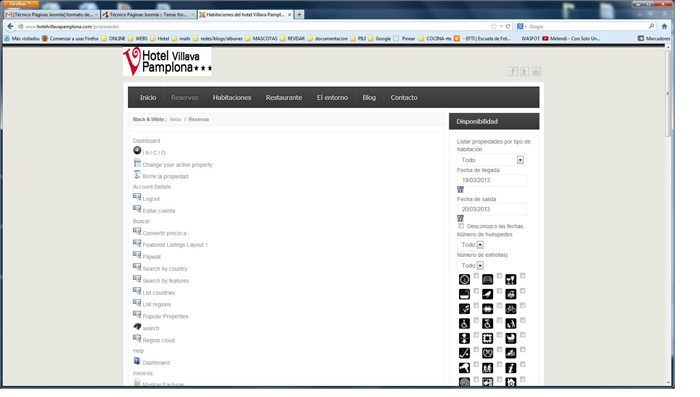Screen dimensions: 700x397
Task: Click the search magnifier in Google box
Action: click(x=651, y=26)
